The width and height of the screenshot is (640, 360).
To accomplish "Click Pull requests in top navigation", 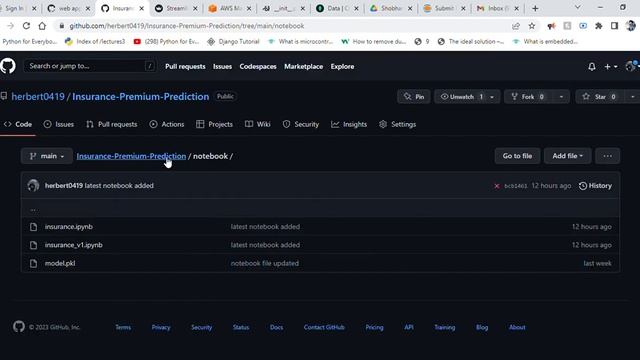I will 185,67.
